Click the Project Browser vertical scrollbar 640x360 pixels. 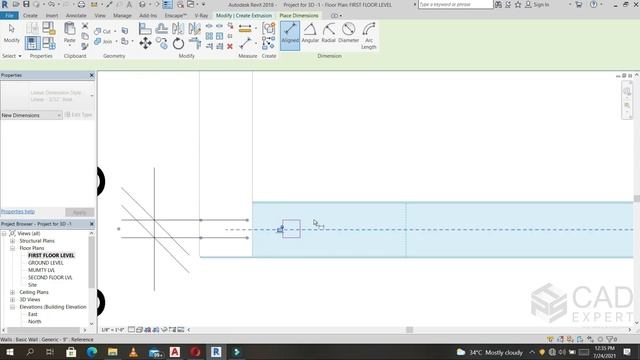[91, 261]
